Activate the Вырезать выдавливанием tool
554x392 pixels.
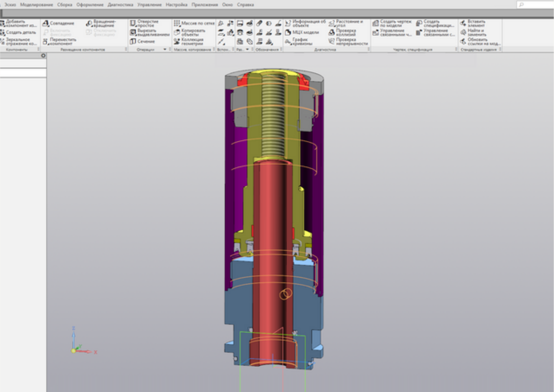pyautogui.click(x=149, y=33)
